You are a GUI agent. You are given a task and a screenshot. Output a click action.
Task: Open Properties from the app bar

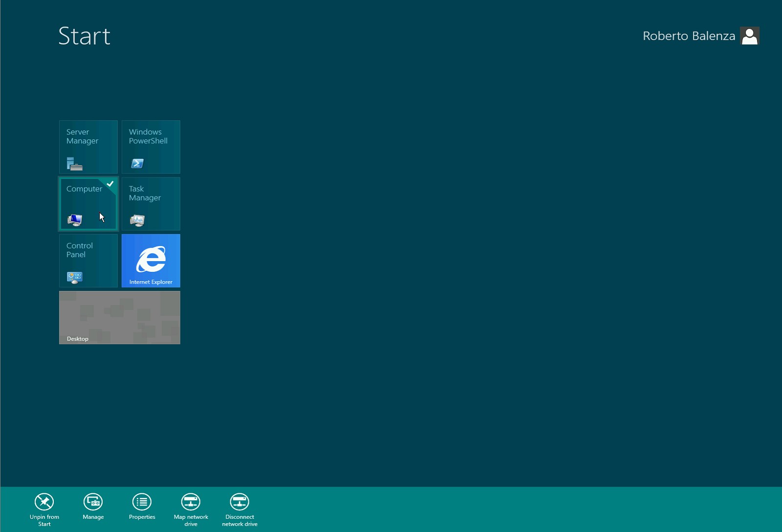(x=142, y=507)
